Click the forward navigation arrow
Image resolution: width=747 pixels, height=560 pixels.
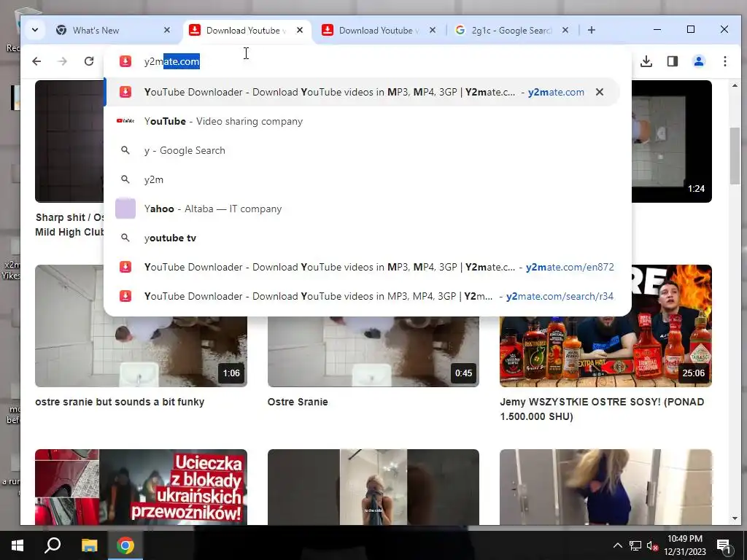(x=63, y=61)
